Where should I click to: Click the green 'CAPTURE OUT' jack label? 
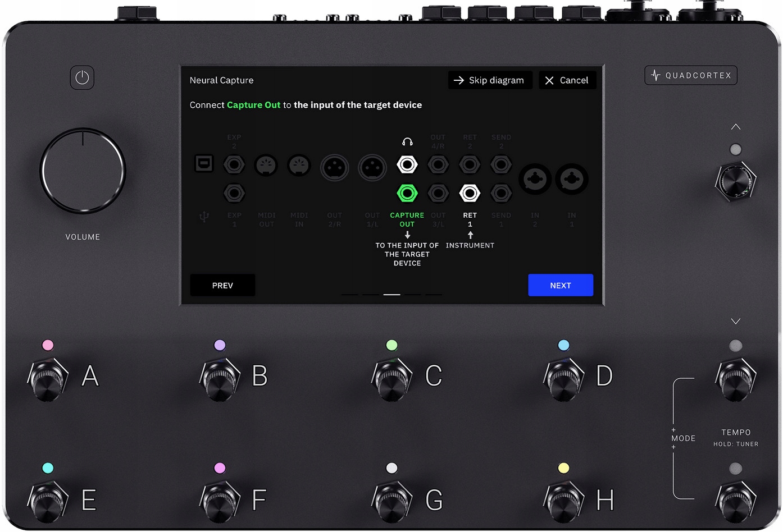pyautogui.click(x=407, y=219)
